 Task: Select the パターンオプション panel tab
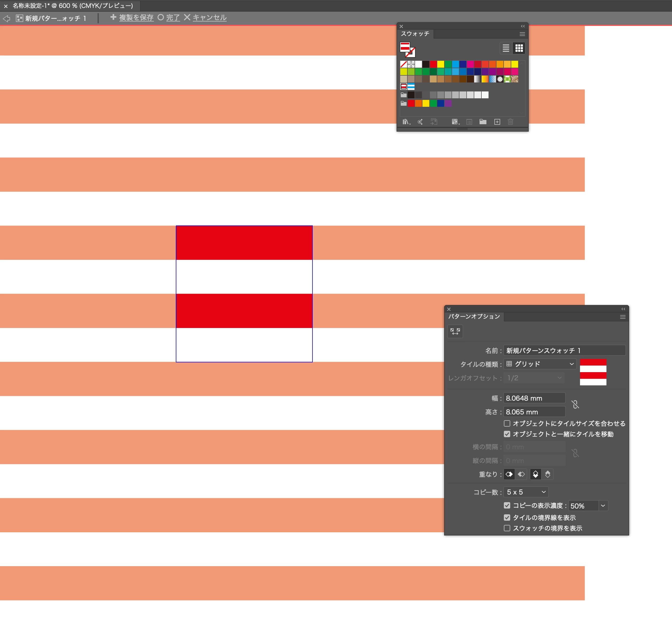(474, 317)
